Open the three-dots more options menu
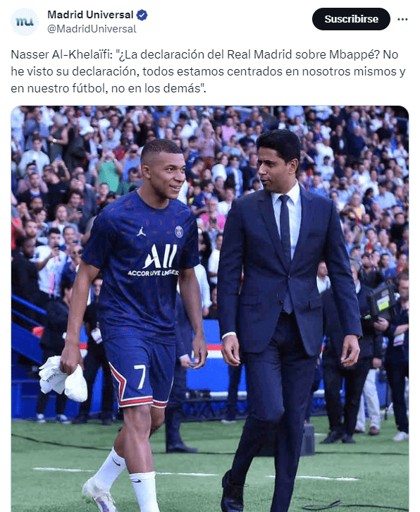 pos(402,19)
